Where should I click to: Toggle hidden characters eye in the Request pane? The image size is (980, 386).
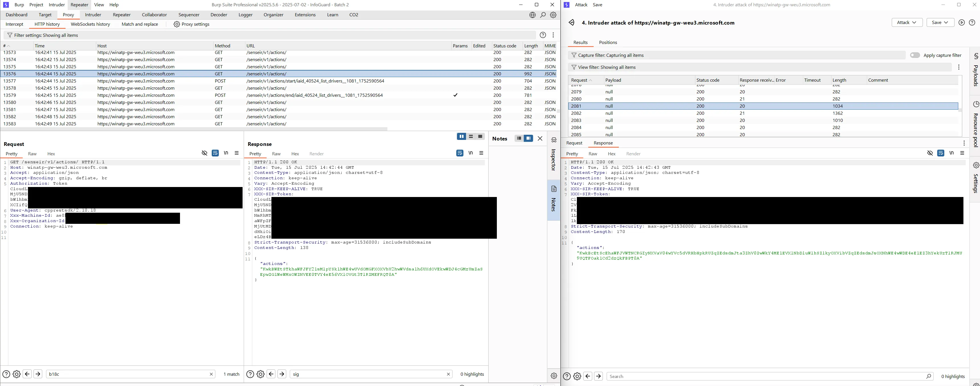(204, 153)
